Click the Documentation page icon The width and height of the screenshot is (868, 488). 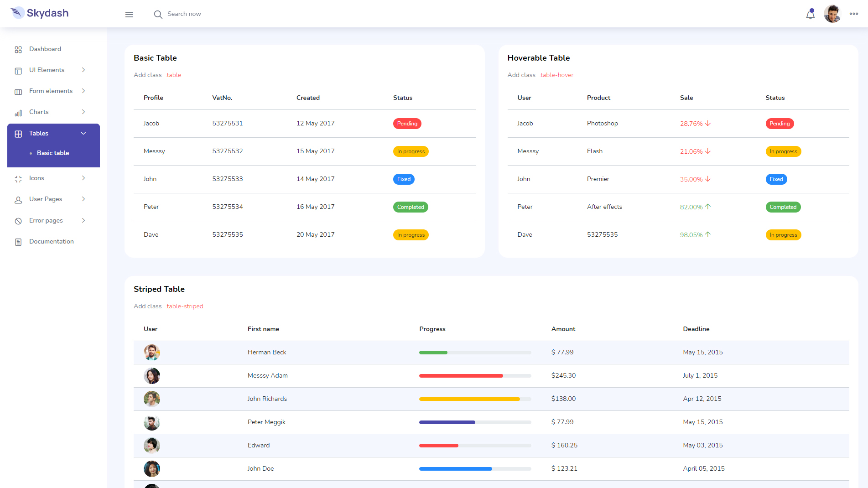click(18, 242)
